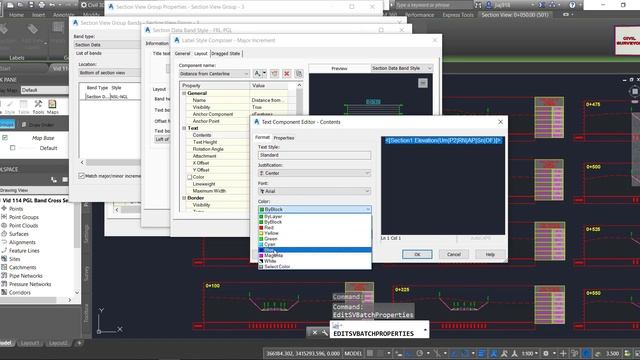Viewport: 640px width, 360px height.
Task: Click the command line EDITSVBATCHPROPERTIES input
Action: click(x=379, y=333)
